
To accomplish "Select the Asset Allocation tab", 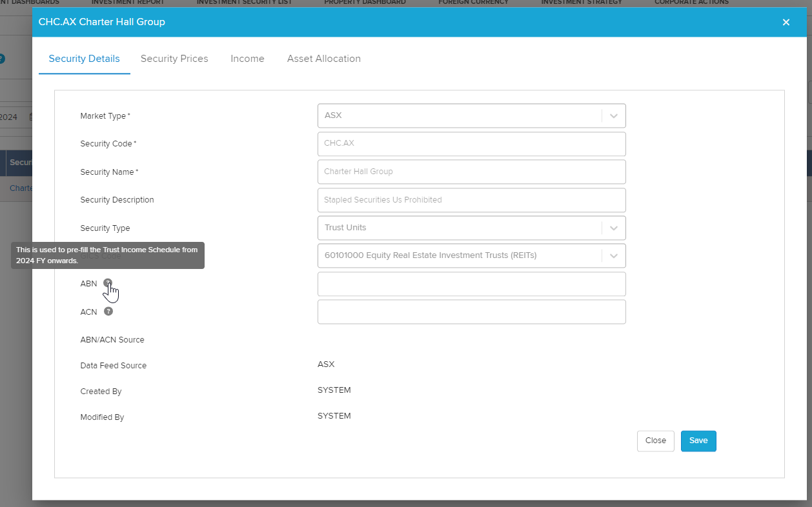I will pos(324,59).
